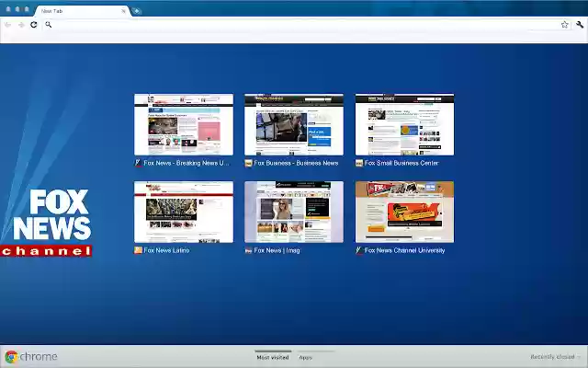Image resolution: width=588 pixels, height=368 pixels.
Task: Expand the Recently closed menu
Action: [x=555, y=357]
